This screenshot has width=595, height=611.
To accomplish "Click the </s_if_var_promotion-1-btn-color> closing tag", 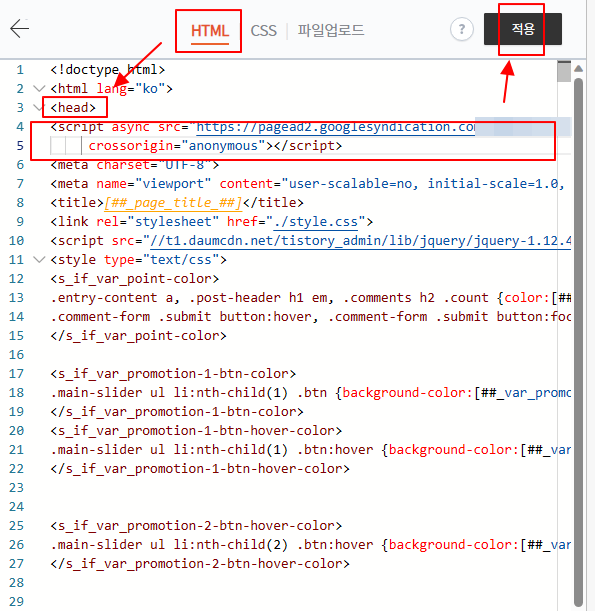I will 177,412.
